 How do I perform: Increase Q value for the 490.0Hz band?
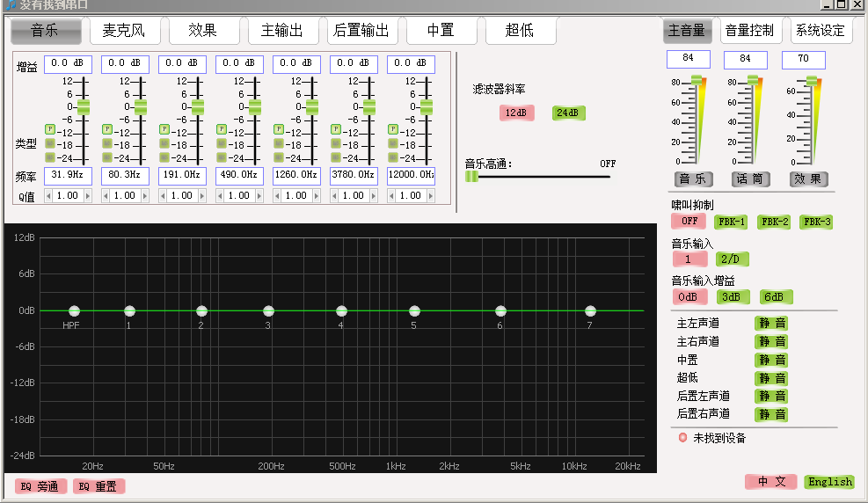click(259, 196)
